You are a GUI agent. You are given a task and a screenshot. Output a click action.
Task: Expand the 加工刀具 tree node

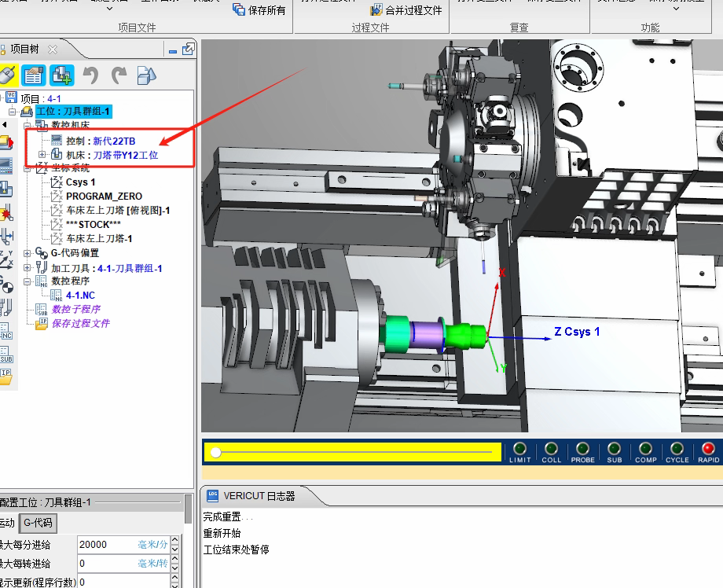point(28,267)
